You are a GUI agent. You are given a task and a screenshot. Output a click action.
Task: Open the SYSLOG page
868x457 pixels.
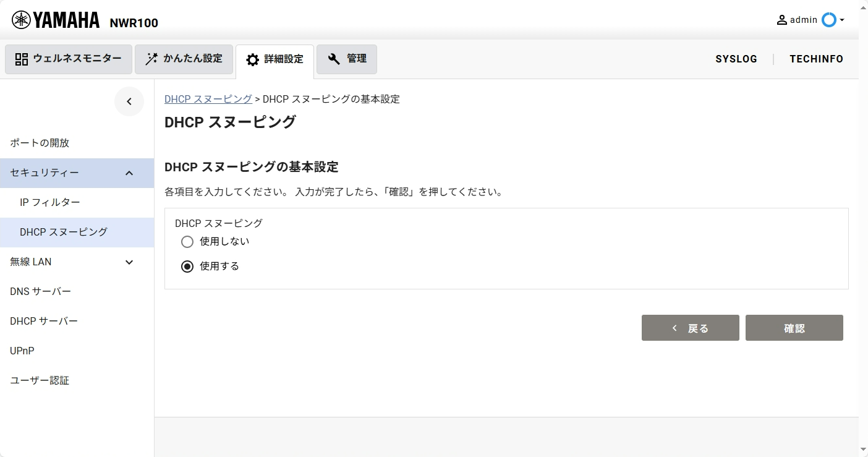[736, 59]
